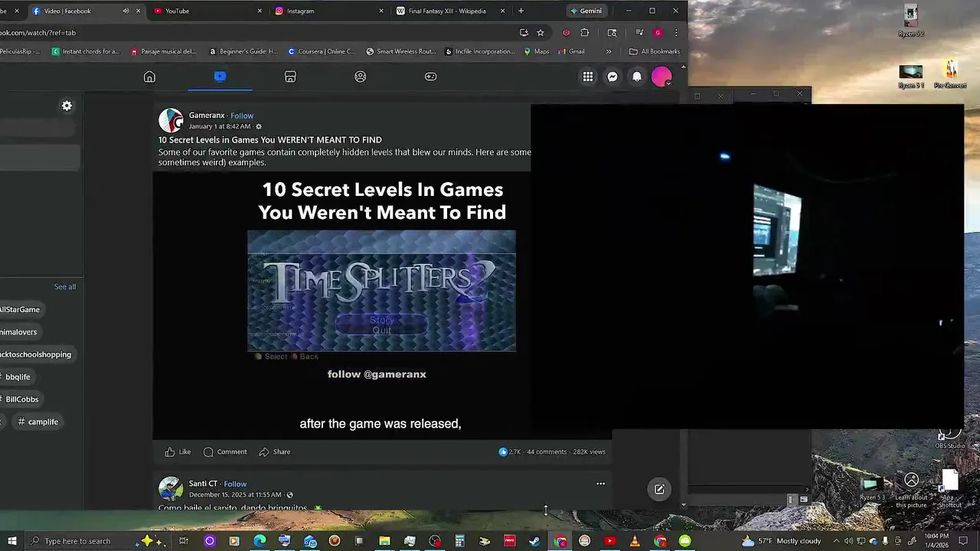
Task: Open Facebook Gaming icon
Action: click(431, 77)
